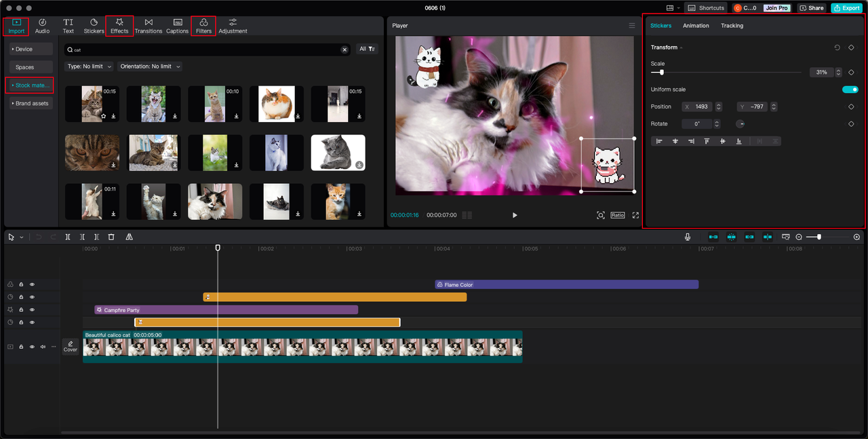Open the Text panel

68,26
